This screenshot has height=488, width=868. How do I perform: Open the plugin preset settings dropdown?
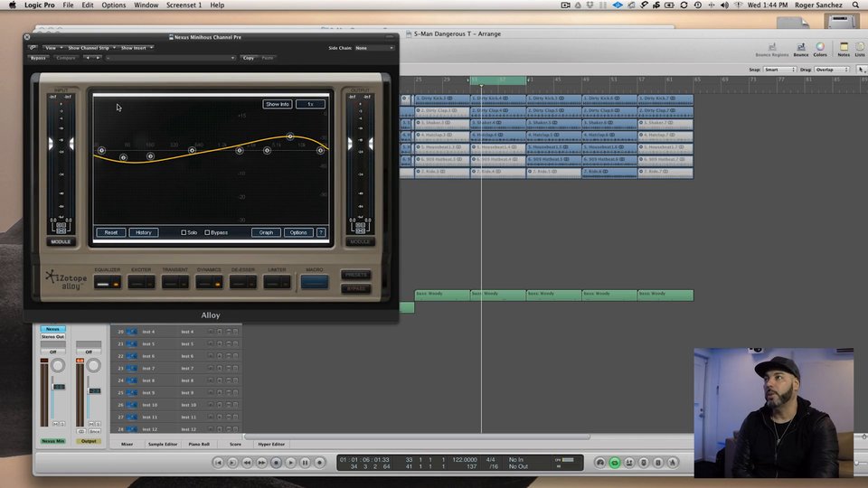tap(171, 58)
